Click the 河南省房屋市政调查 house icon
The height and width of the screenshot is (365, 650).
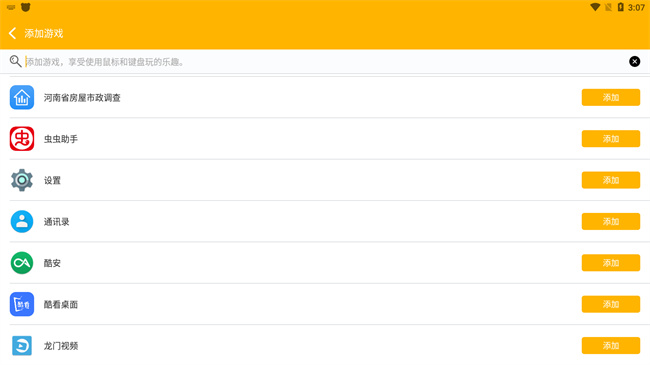[22, 97]
